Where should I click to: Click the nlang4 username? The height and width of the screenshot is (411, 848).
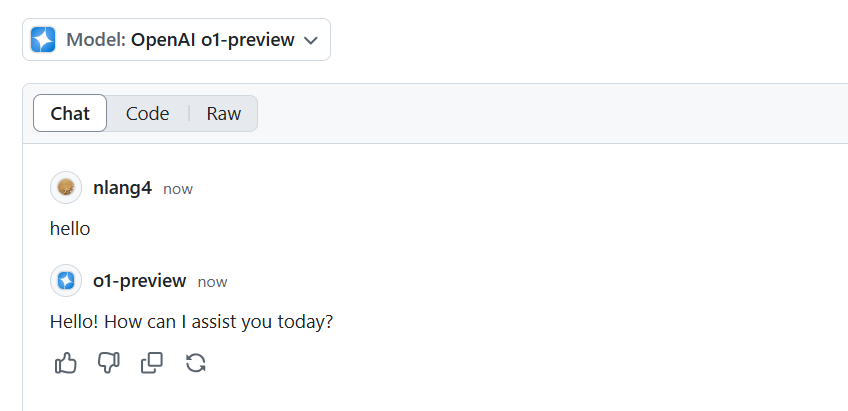click(122, 188)
